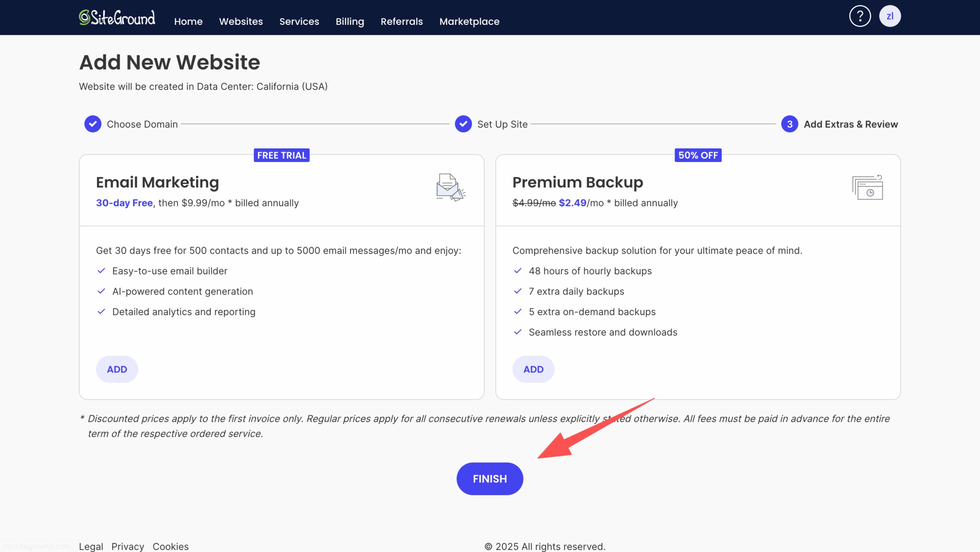Add the Premium Backup extra
Viewport: 980px width, 552px height.
pyautogui.click(x=533, y=369)
